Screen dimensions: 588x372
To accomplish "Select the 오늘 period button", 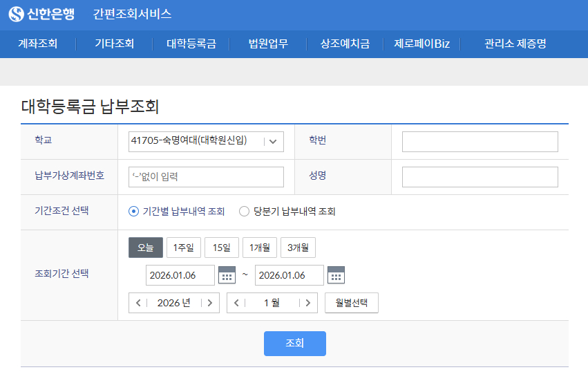I will 146,248.
